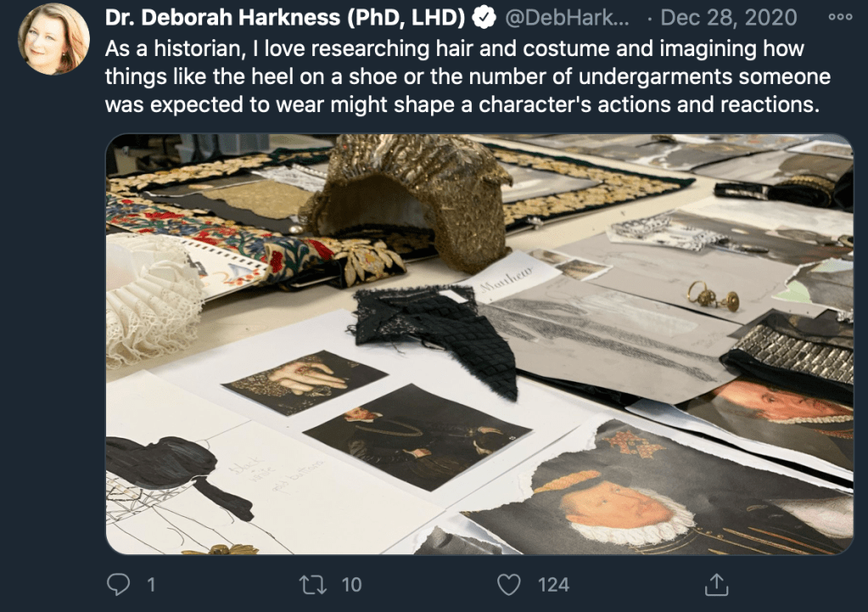The width and height of the screenshot is (868, 612).
Task: Click the tweet text about researching costume
Action: 468,76
